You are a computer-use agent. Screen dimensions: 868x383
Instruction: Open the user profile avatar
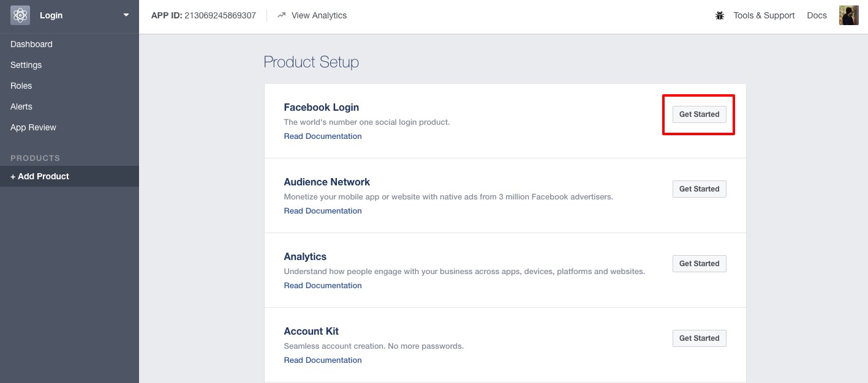point(848,15)
